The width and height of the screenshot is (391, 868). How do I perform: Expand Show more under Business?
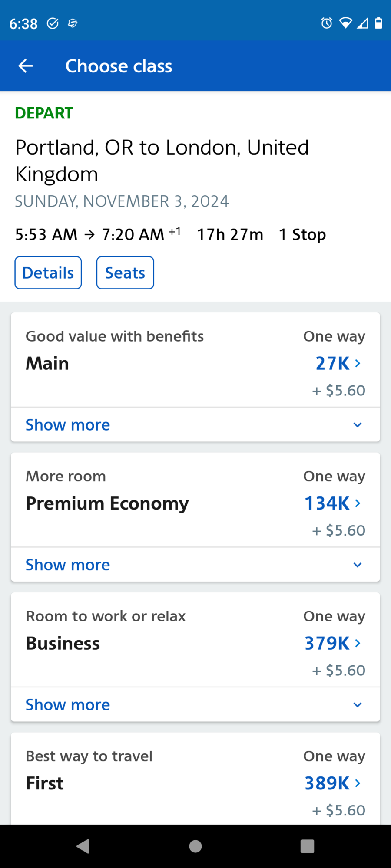pos(67,705)
